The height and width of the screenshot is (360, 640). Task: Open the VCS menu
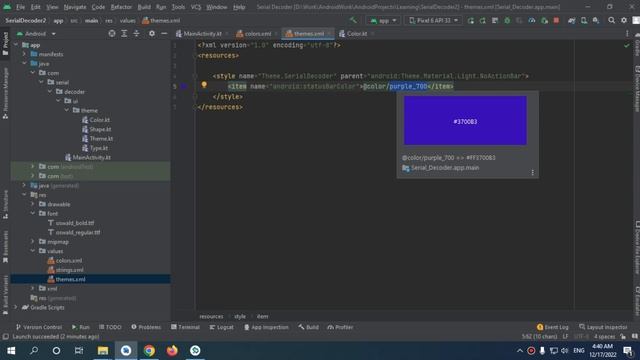click(x=196, y=7)
